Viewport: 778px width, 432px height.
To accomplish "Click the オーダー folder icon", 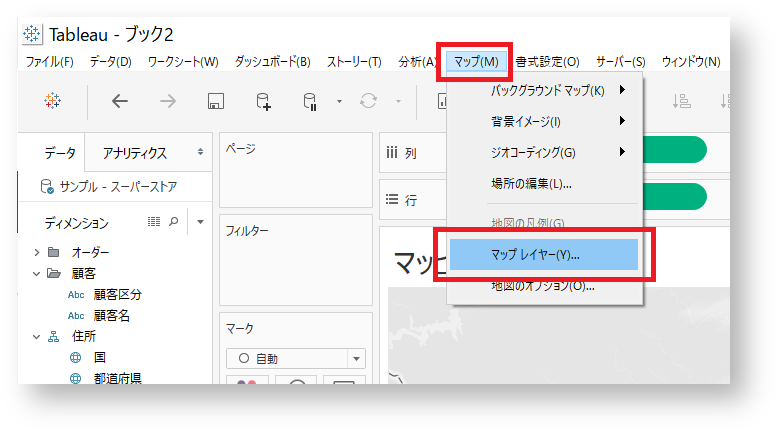I will pyautogui.click(x=54, y=252).
